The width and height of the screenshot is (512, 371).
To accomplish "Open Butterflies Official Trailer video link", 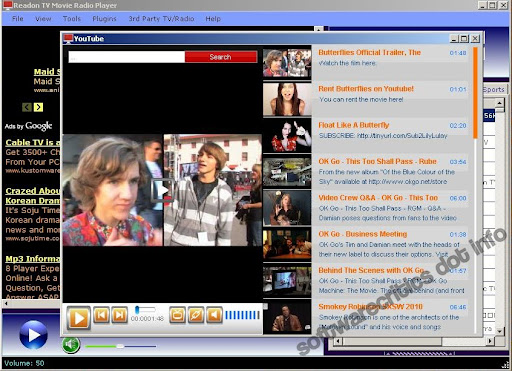I will click(x=369, y=52).
